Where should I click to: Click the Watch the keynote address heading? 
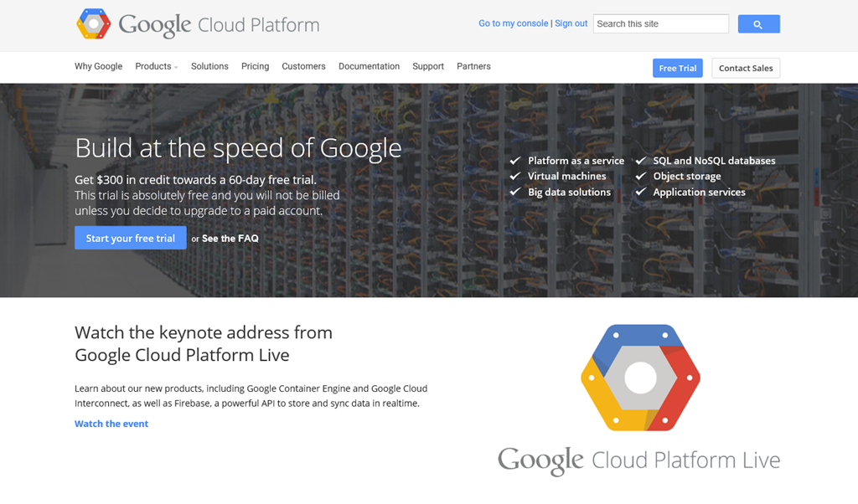(x=204, y=344)
